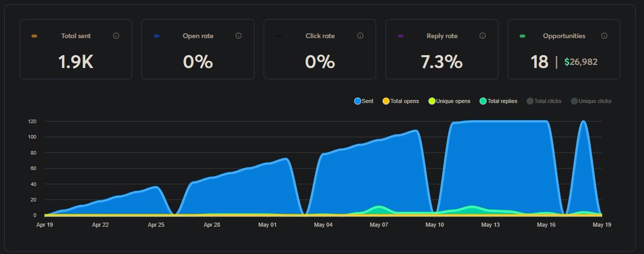Screen dimensions: 644x254
Task: Click the purple Reply rate color marker
Action: (x=400, y=36)
